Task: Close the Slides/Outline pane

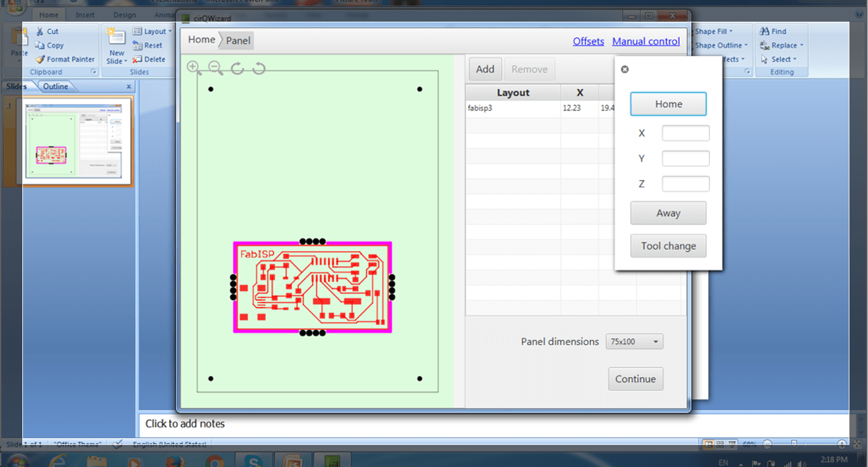Action: [x=129, y=87]
